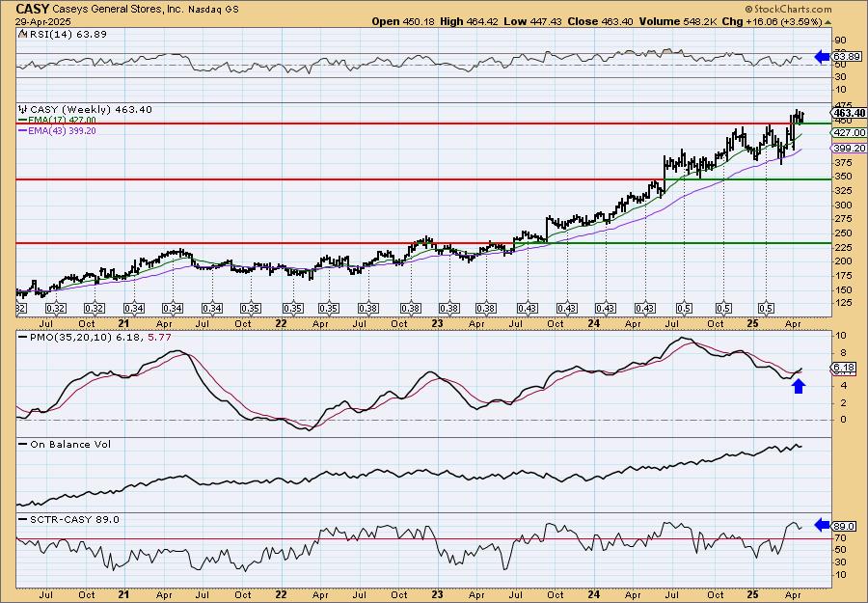Click the up triangle after the change percentage
868x603 pixels.
(x=828, y=22)
